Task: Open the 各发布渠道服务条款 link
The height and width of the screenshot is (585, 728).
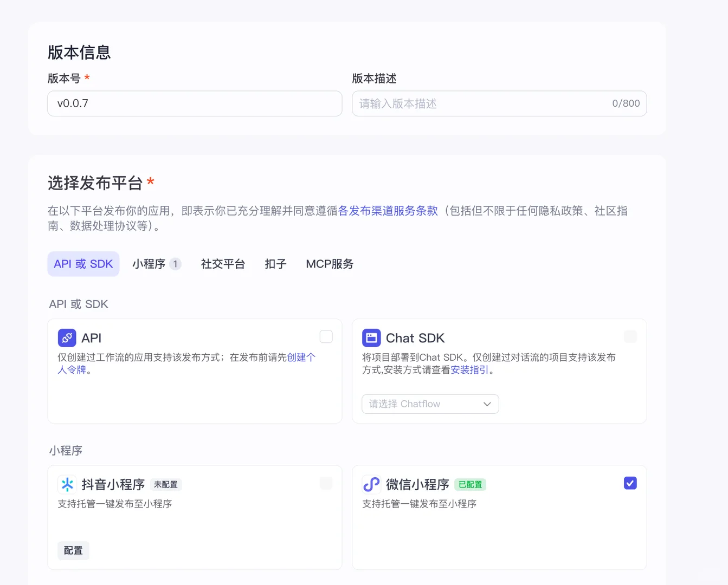Action: pyautogui.click(x=388, y=211)
